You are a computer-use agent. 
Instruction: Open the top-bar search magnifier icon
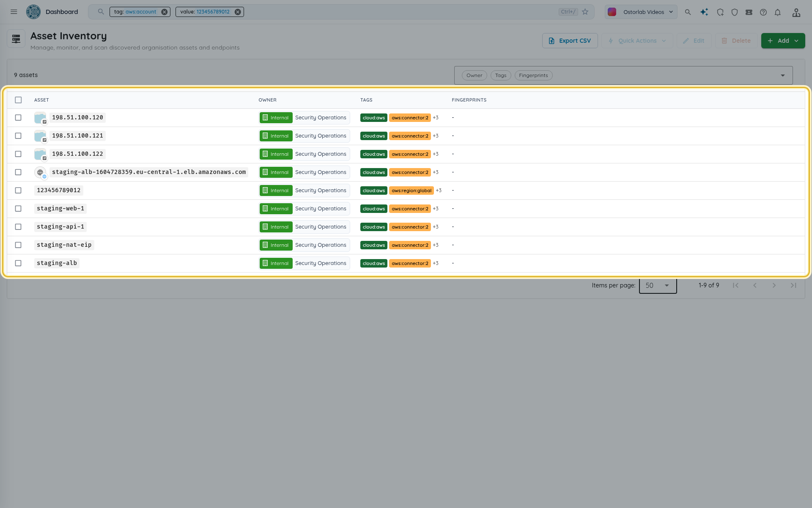688,12
